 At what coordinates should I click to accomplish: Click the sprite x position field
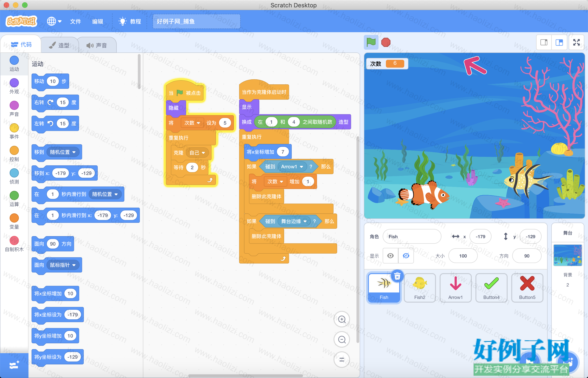pyautogui.click(x=480, y=236)
